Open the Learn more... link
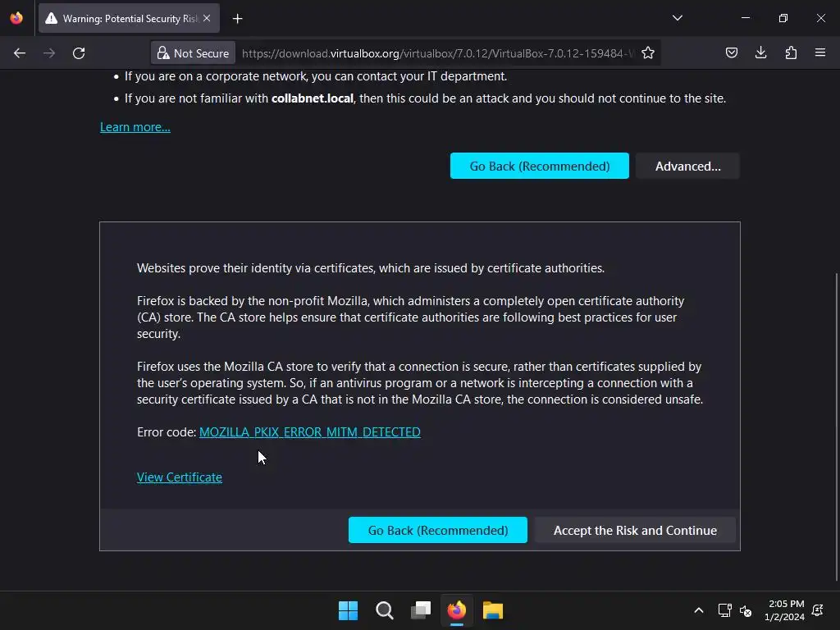This screenshot has width=840, height=630. coord(135,127)
